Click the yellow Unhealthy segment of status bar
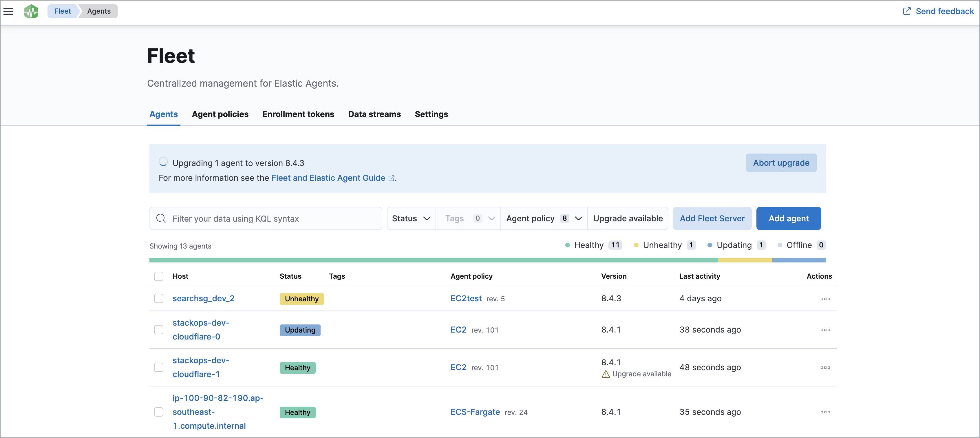 click(x=745, y=260)
